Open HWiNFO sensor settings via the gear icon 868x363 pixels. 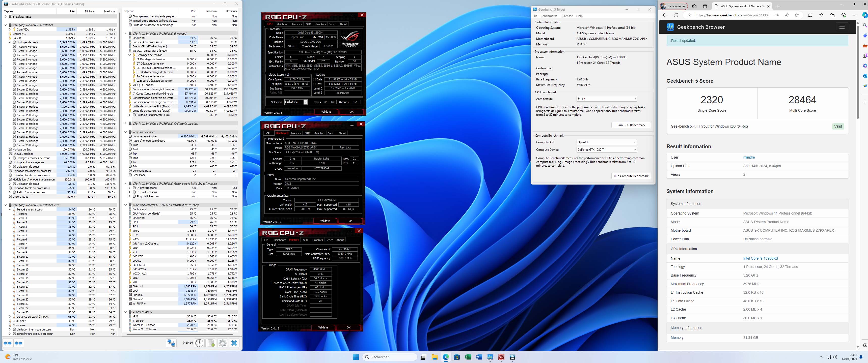point(222,343)
